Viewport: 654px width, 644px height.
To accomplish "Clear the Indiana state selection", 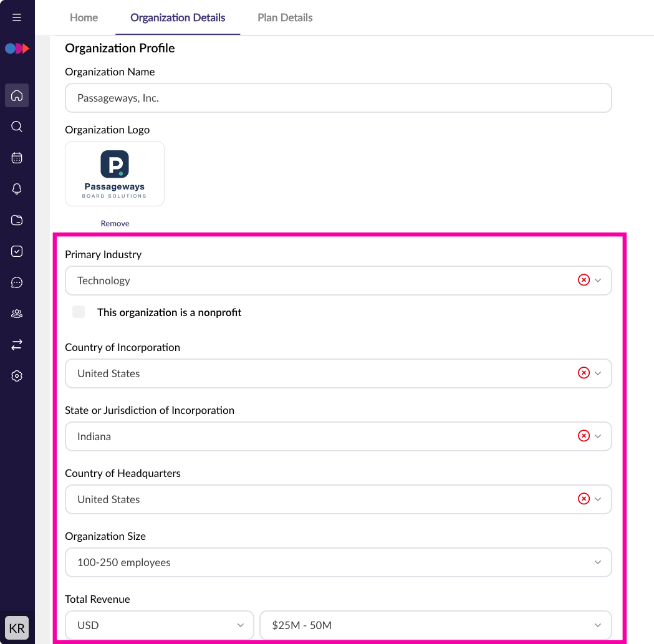I will (x=584, y=436).
